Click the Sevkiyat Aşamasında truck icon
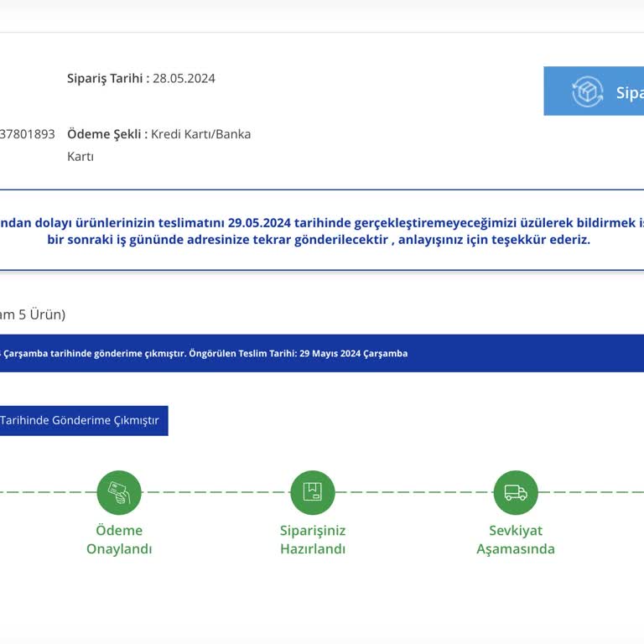Image resolution: width=644 pixels, height=644 pixels. pos(516,493)
